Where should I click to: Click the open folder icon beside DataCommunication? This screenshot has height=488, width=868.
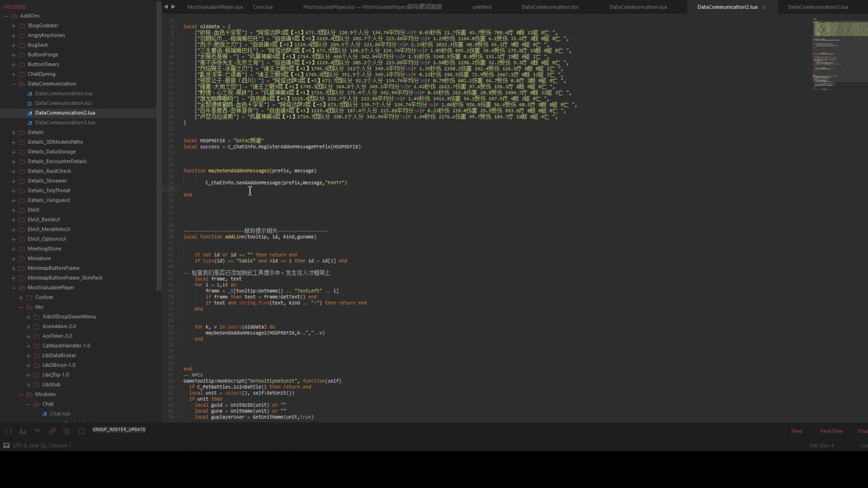coord(22,84)
